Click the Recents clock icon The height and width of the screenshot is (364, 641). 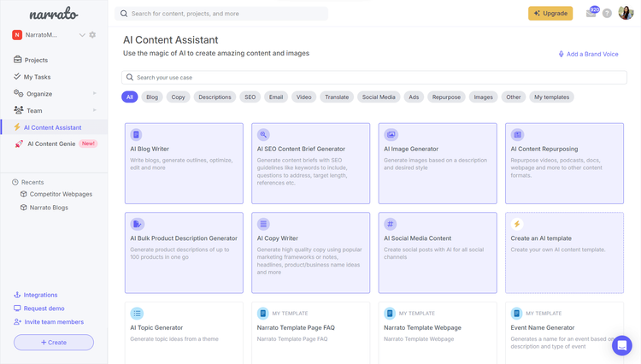[15, 182]
